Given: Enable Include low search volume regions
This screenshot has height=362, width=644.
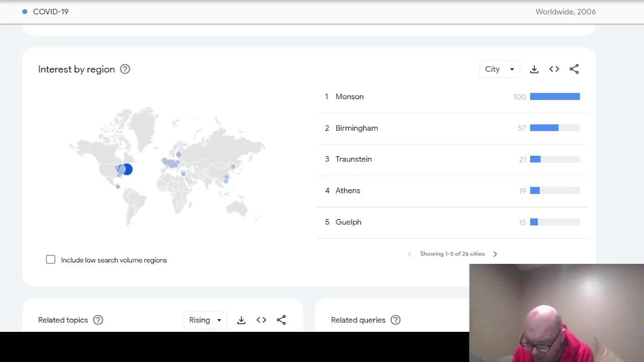Looking at the screenshot, I should pyautogui.click(x=51, y=259).
